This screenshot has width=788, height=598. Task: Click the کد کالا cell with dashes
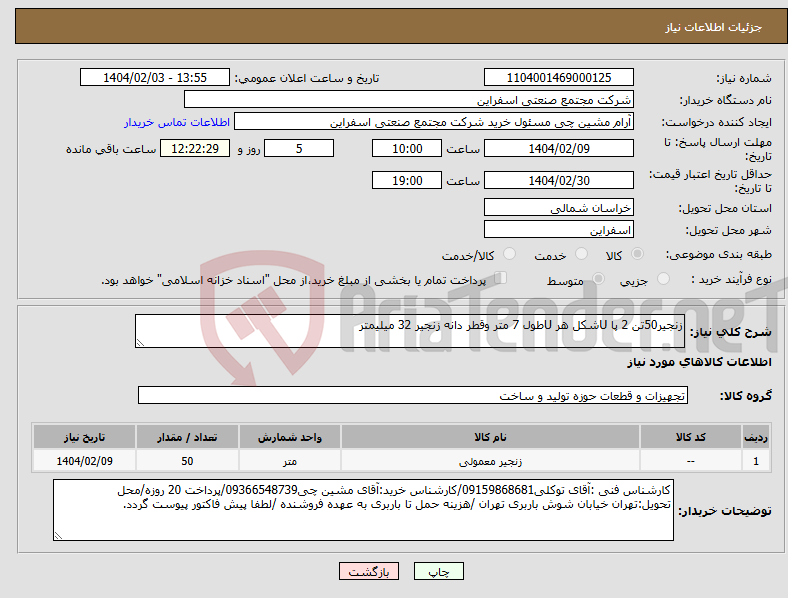[691, 461]
